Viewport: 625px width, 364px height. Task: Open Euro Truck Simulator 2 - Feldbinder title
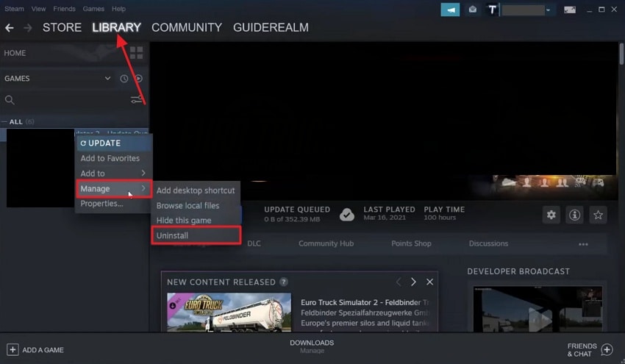pyautogui.click(x=365, y=303)
